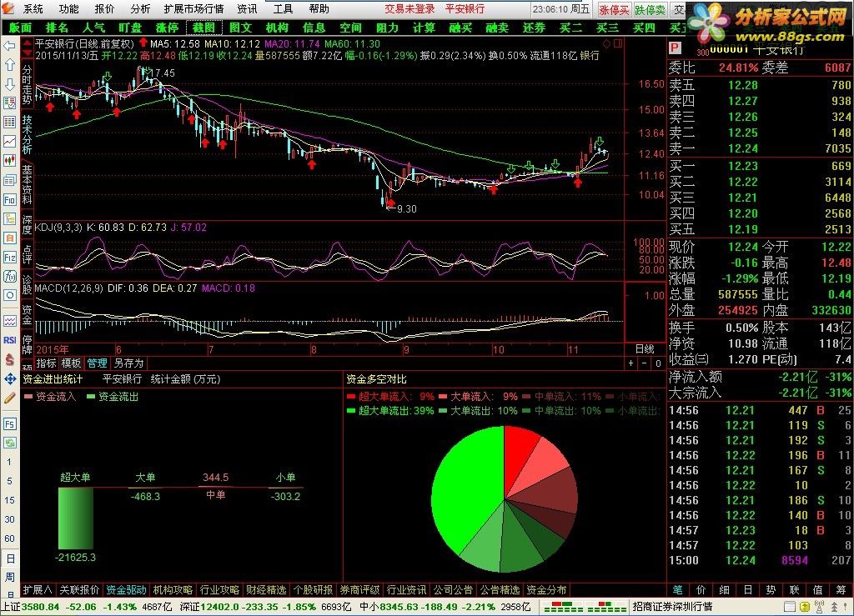Click the 融买 toolbar button
The image size is (854, 616).
460,28
